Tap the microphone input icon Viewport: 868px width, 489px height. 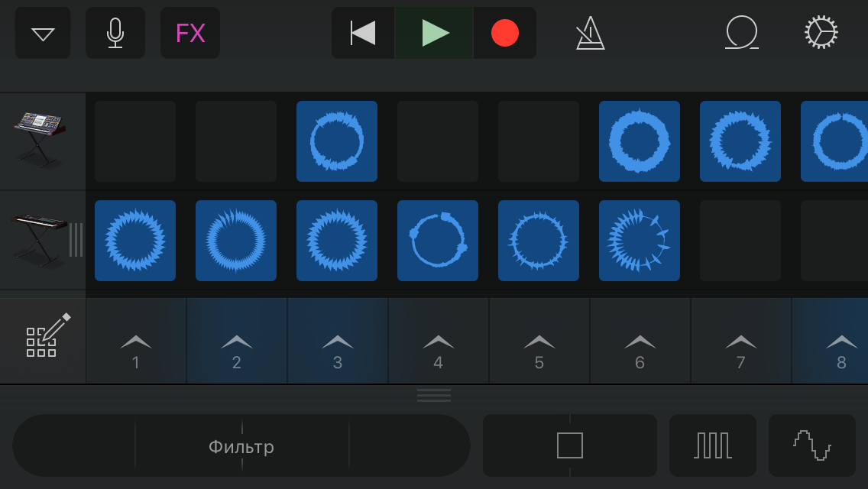point(115,34)
